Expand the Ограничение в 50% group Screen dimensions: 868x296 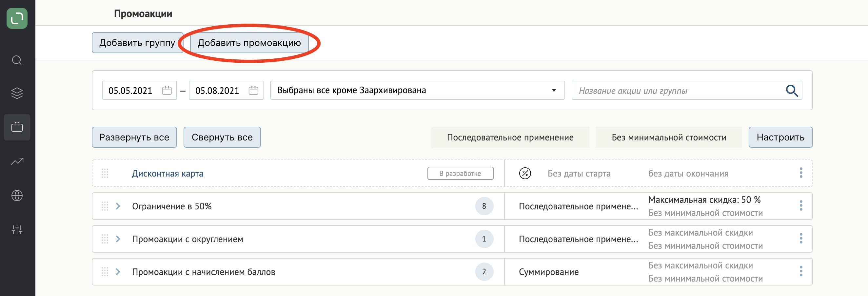tap(118, 206)
